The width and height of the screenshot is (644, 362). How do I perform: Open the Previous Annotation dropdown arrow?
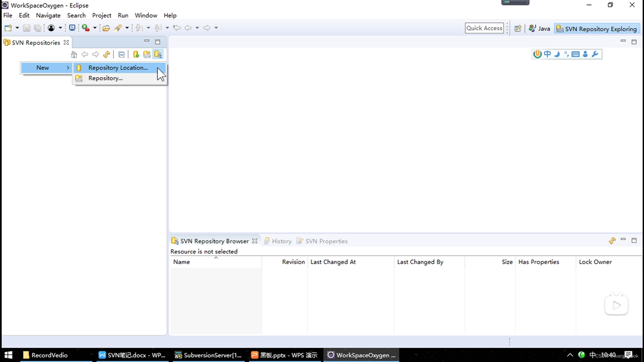pyautogui.click(x=167, y=28)
